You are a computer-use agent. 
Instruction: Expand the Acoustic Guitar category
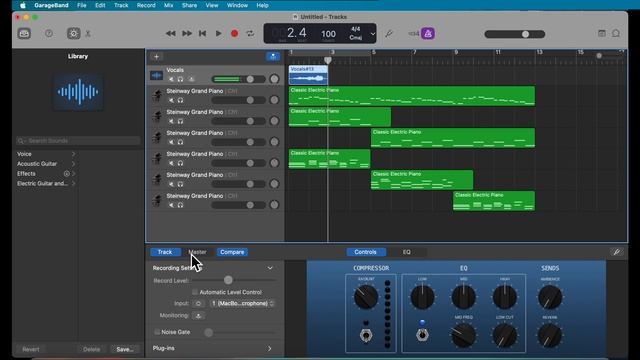[73, 164]
